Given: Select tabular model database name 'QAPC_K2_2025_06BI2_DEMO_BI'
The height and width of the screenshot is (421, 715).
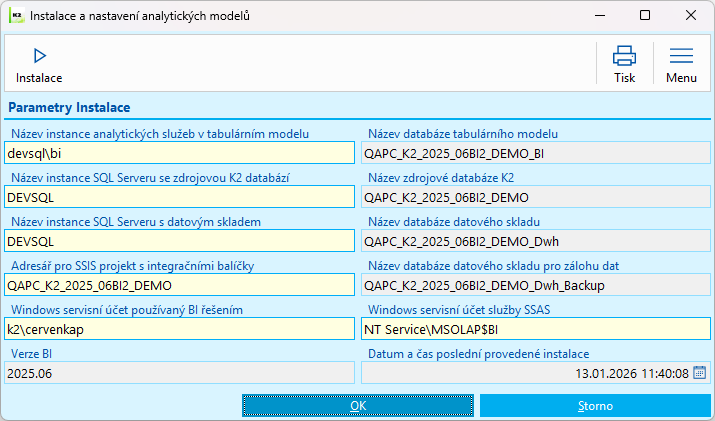Looking at the screenshot, I should point(536,153).
